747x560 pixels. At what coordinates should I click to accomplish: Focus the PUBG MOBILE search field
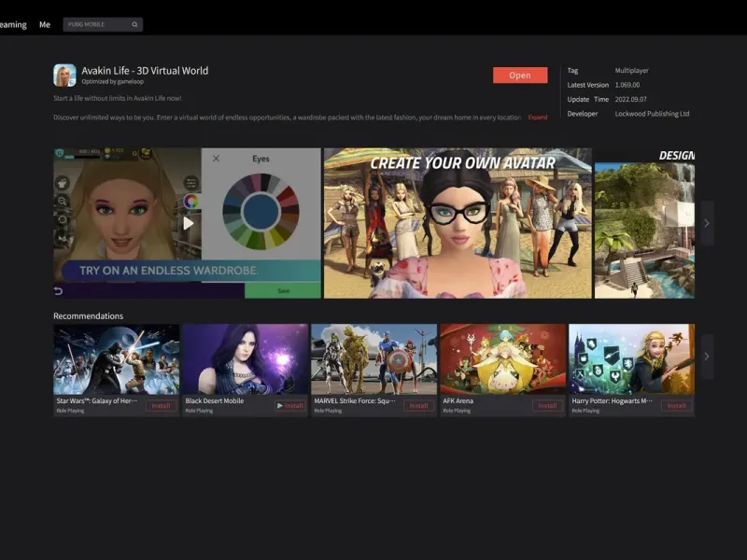click(103, 24)
